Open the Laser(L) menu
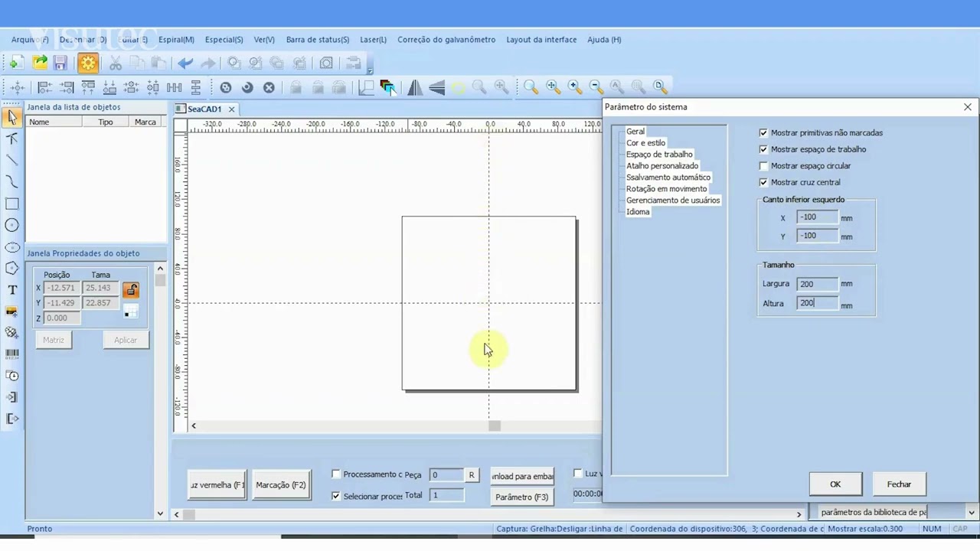Screen dimensions: 980x551 373,40
